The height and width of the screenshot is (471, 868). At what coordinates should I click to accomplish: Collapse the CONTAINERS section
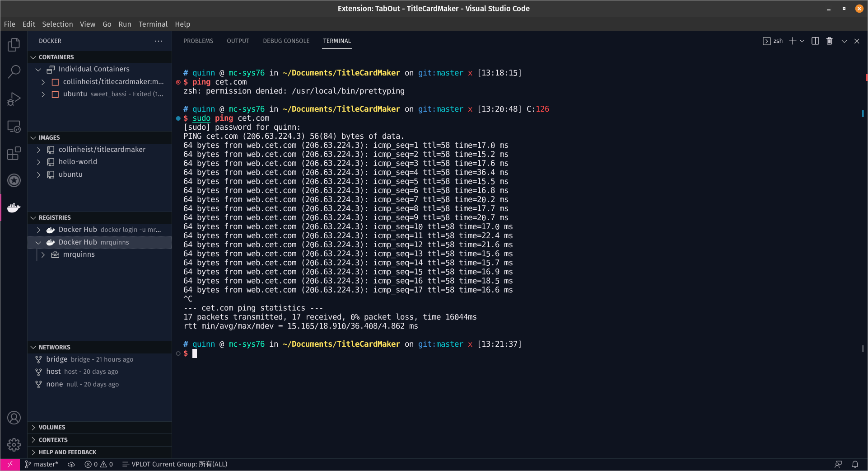(x=33, y=57)
